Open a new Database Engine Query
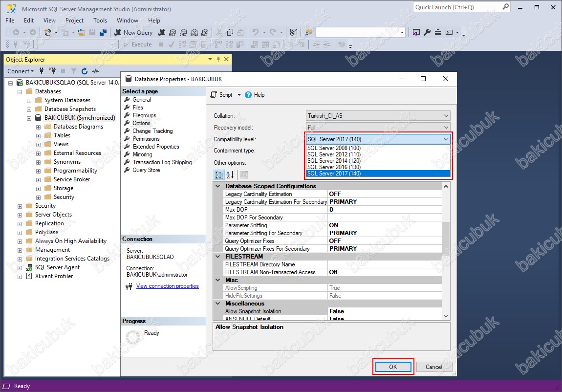This screenshot has width=562, height=392. [162, 33]
